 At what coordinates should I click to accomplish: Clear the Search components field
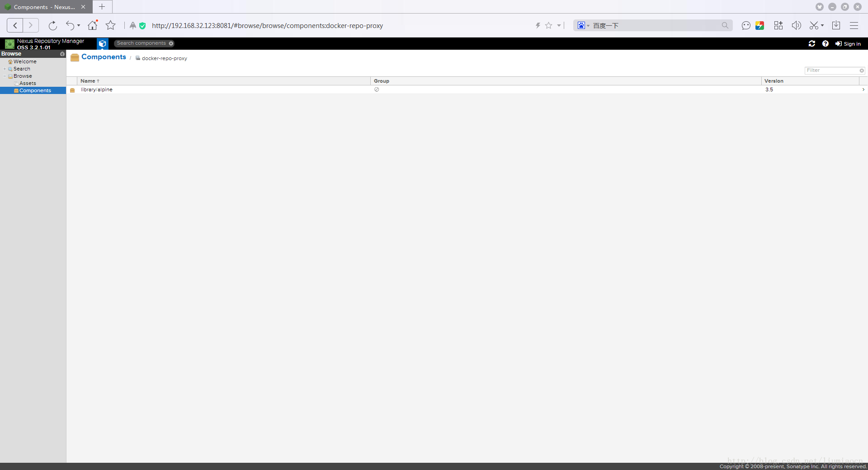pyautogui.click(x=171, y=43)
